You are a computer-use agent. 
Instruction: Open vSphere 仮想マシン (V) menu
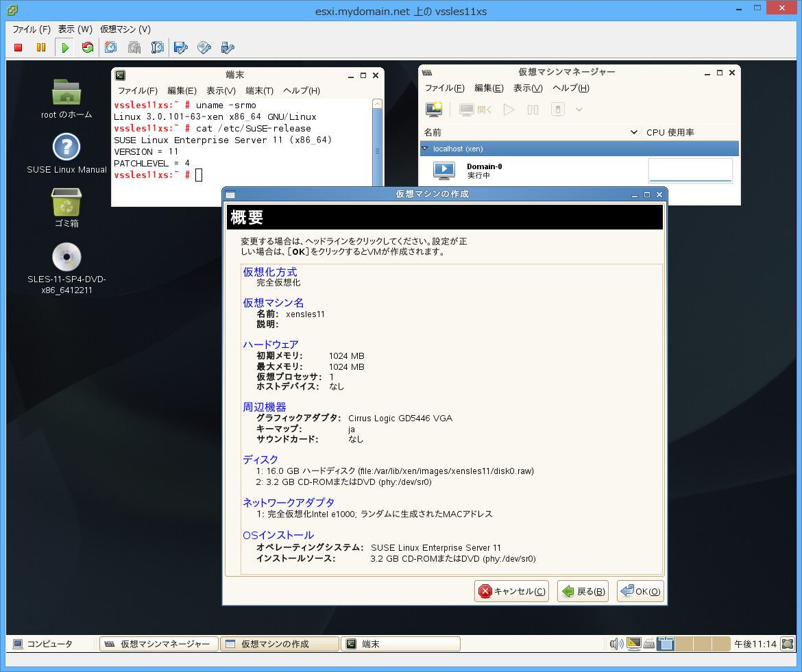pyautogui.click(x=125, y=29)
